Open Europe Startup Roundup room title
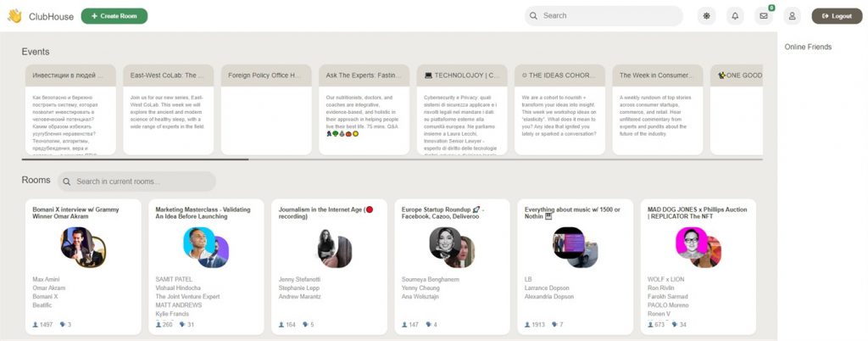Screen dimensions: 868x341 click(x=443, y=213)
